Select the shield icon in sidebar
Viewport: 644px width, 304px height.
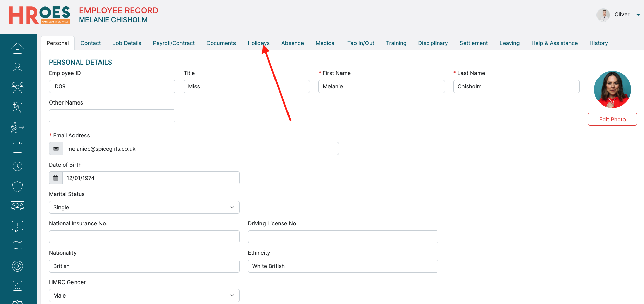pos(17,187)
